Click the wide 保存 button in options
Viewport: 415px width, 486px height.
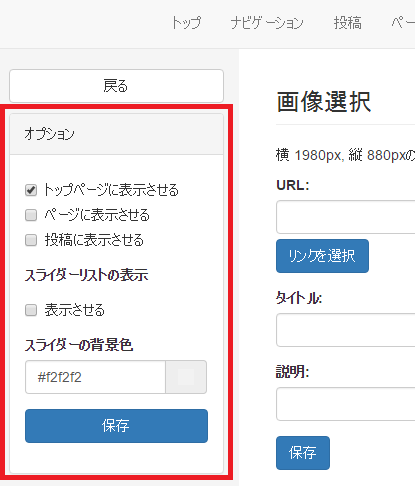116,426
